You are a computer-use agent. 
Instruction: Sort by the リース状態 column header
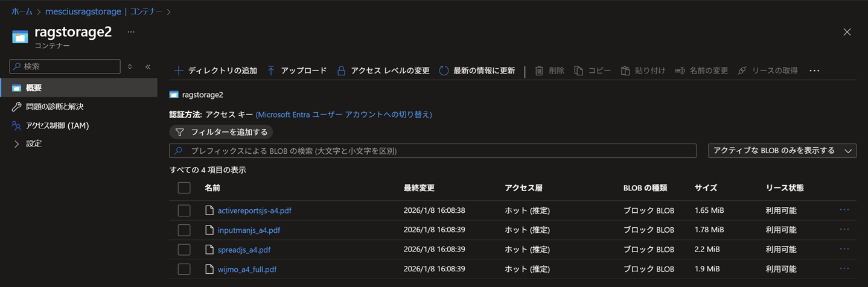pos(785,188)
